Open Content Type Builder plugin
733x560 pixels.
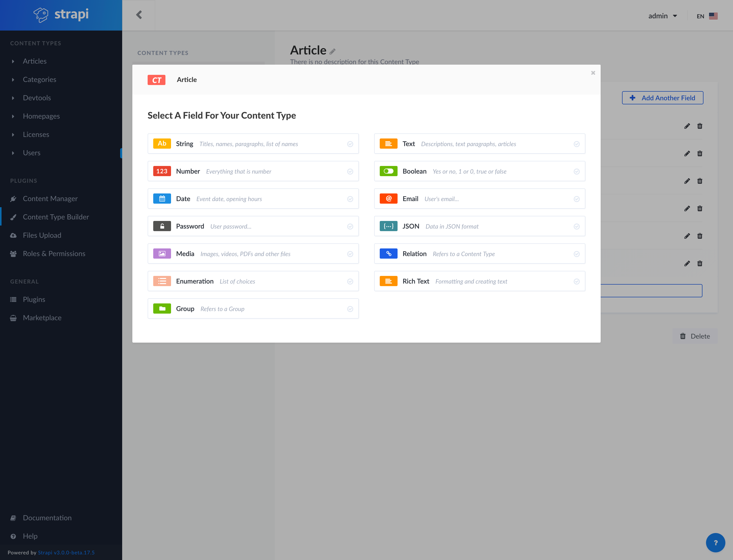[56, 217]
